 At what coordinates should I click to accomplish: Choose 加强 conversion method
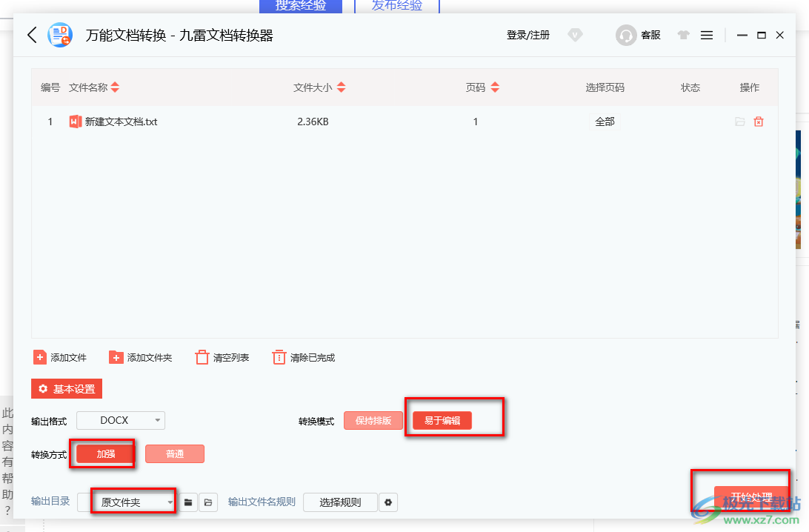105,453
